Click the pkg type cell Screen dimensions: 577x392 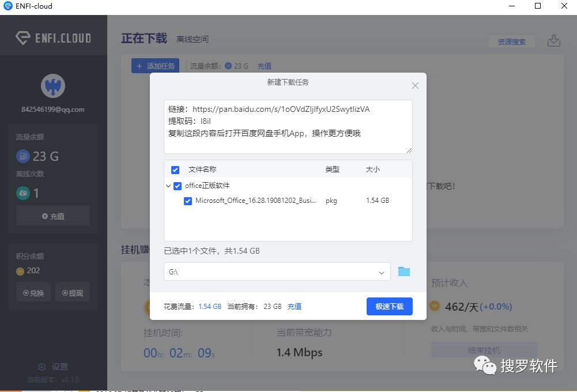click(x=331, y=201)
